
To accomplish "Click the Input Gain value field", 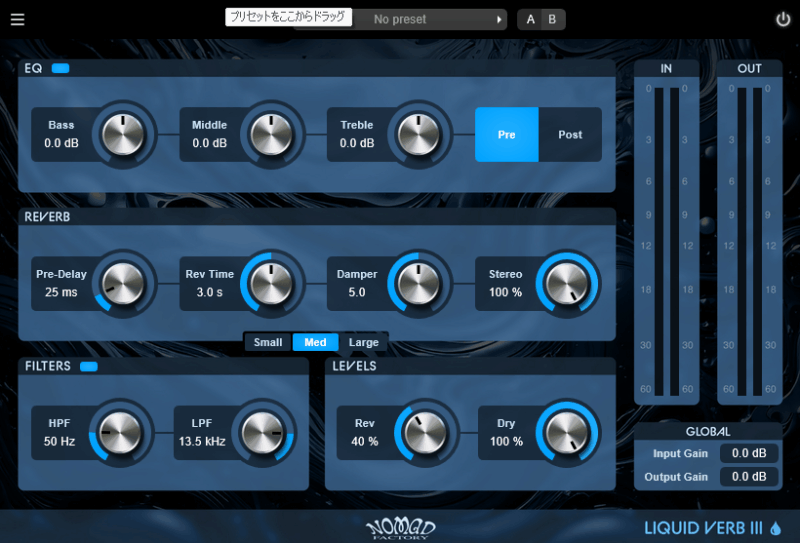I will [x=749, y=453].
